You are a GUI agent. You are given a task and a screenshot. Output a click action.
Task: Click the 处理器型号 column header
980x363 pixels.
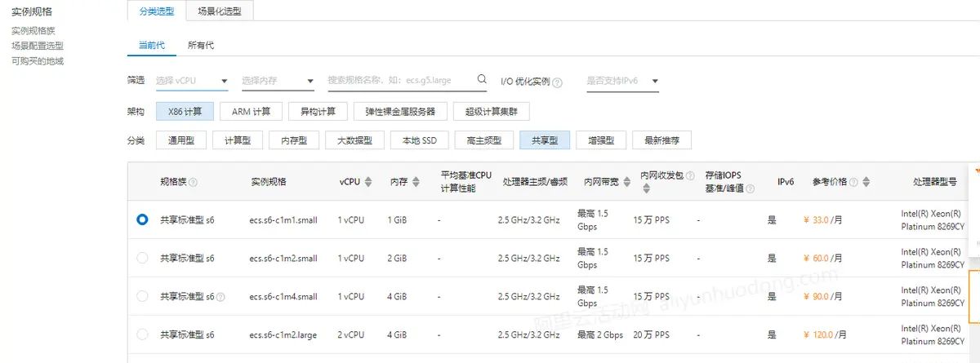point(934,182)
